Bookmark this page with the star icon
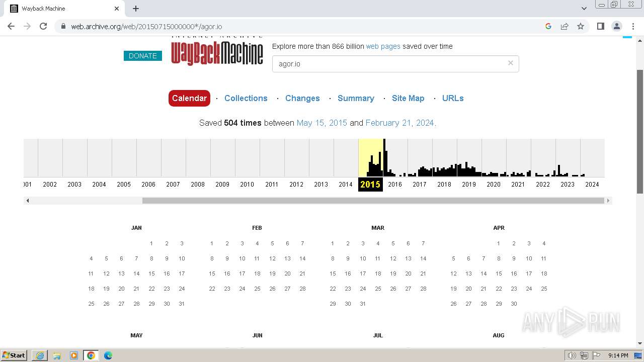644x362 pixels. click(581, 26)
